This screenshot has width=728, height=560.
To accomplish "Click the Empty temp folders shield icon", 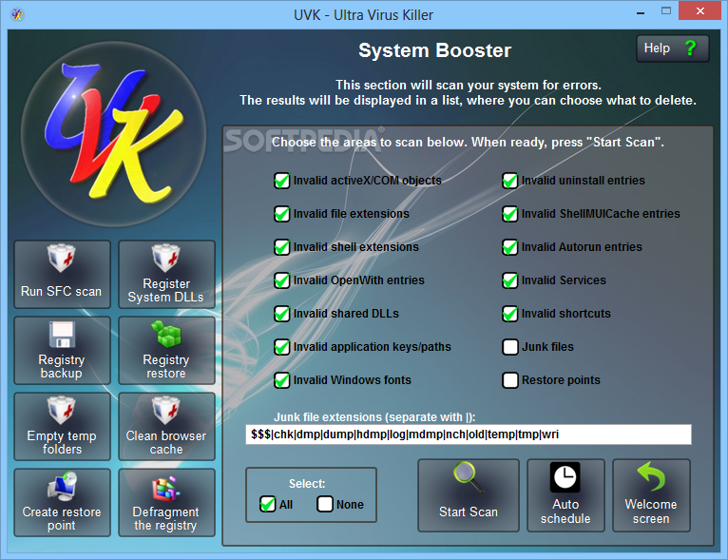I will (x=61, y=410).
